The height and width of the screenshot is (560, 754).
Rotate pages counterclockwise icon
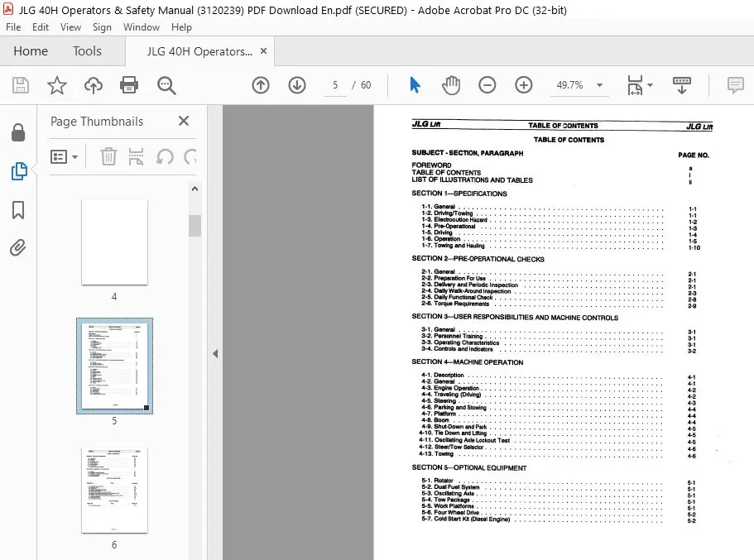tap(165, 156)
